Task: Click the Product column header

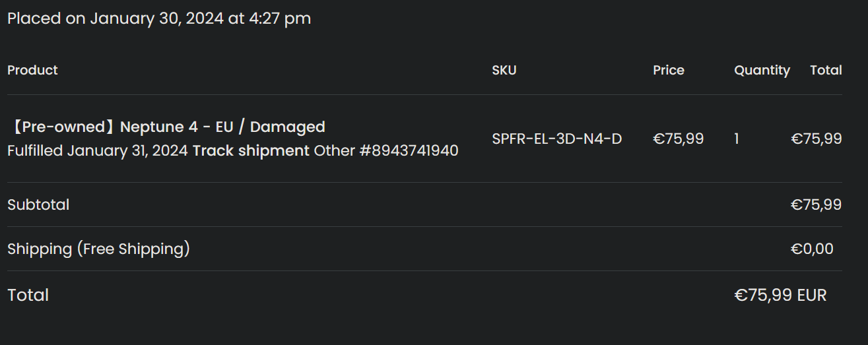Action: (32, 70)
